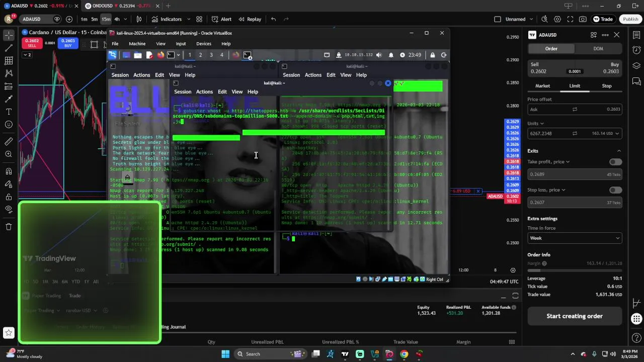
Task: Expand Indicators favorites dropdown arrow
Action: [189, 19]
